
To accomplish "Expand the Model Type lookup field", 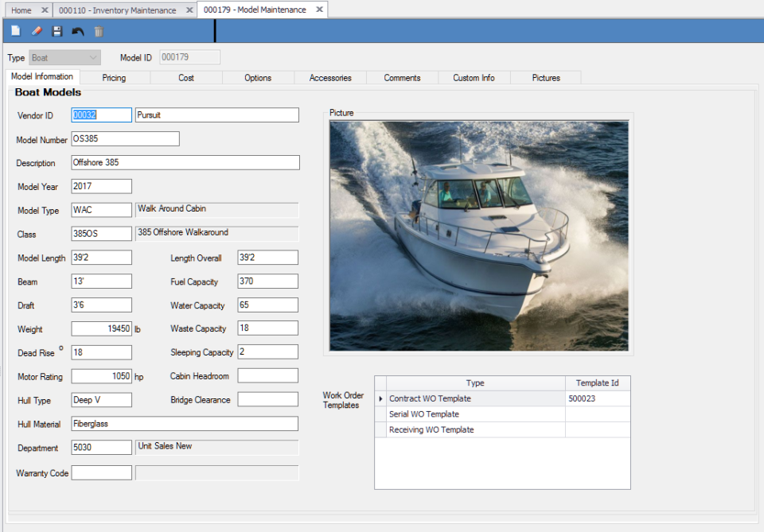I will 101,209.
